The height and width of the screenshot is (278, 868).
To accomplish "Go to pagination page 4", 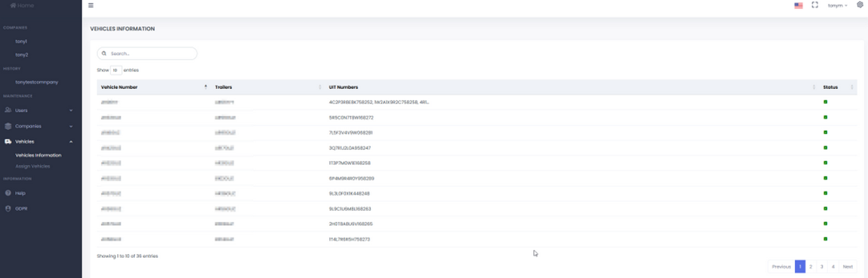I will (x=833, y=267).
